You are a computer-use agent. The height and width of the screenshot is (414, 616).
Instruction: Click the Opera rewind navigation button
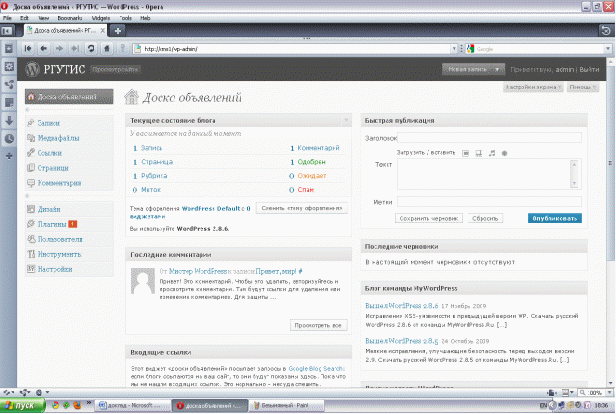click(28, 48)
